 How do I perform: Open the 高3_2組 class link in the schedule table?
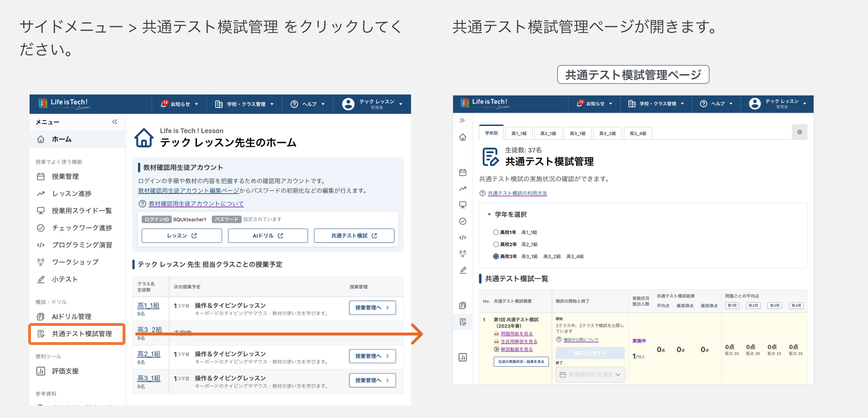pyautogui.click(x=149, y=330)
